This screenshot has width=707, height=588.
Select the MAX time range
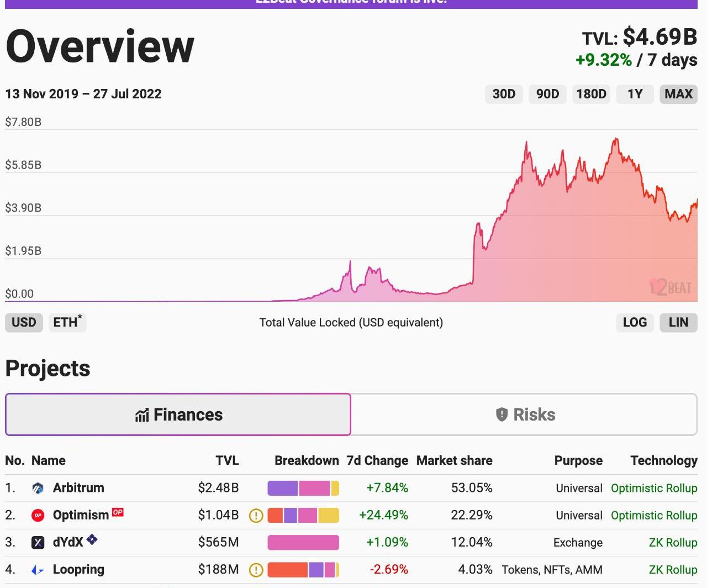(x=679, y=94)
